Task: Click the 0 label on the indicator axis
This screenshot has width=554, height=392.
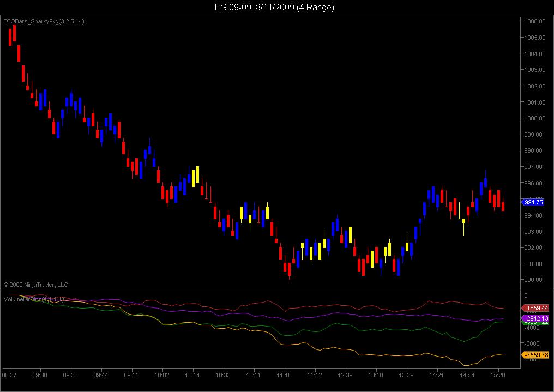Action: [x=526, y=295]
